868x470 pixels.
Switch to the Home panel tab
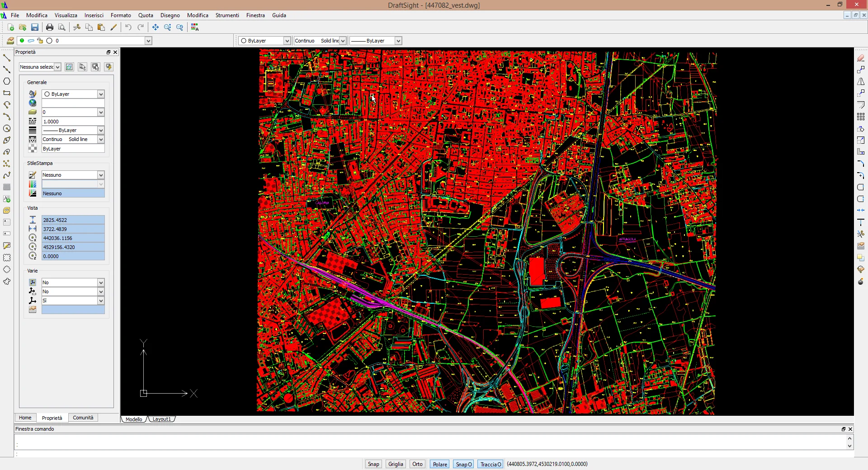(x=25, y=418)
